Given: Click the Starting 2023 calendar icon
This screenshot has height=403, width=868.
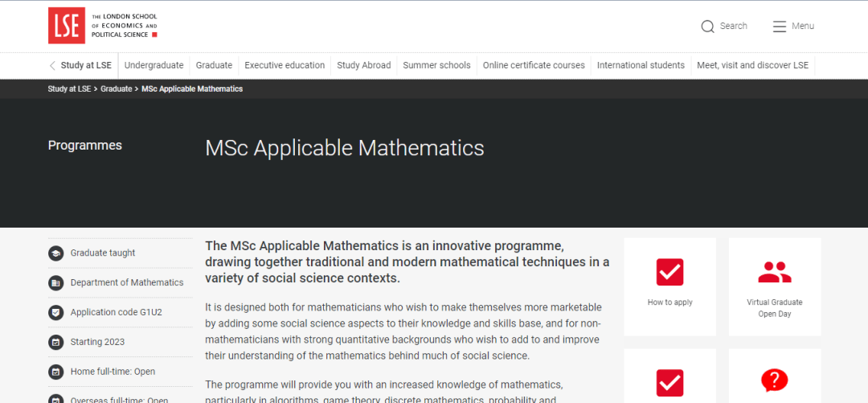Looking at the screenshot, I should pyautogui.click(x=55, y=342).
